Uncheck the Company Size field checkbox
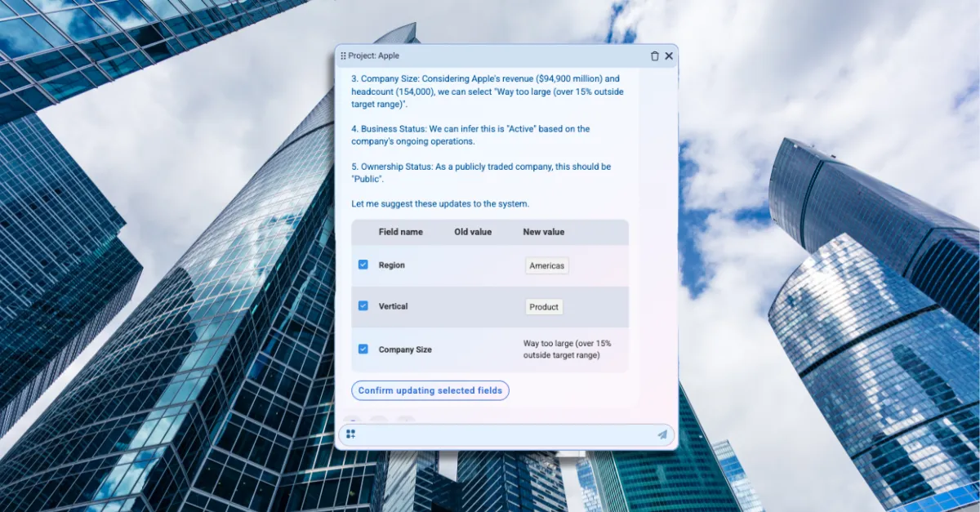This screenshot has width=980, height=512. tap(363, 349)
